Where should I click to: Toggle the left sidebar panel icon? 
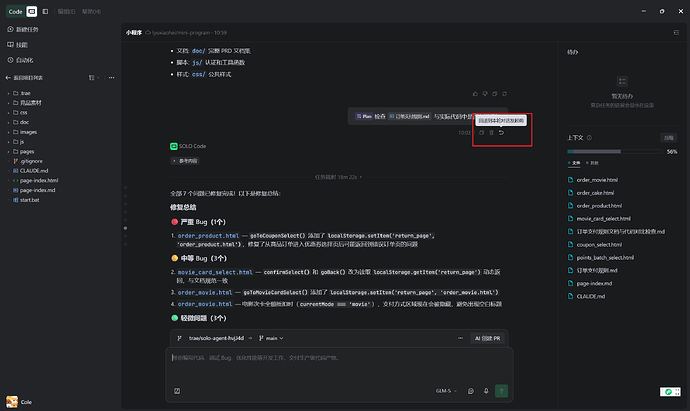pos(45,11)
